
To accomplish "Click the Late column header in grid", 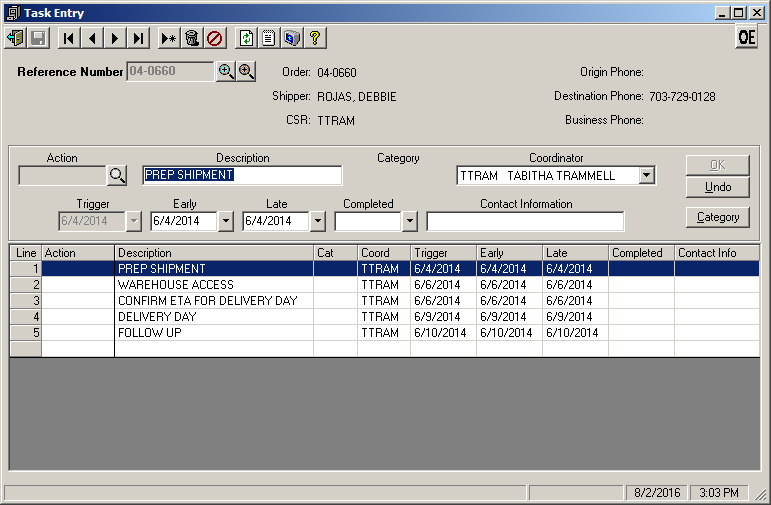I will 575,253.
